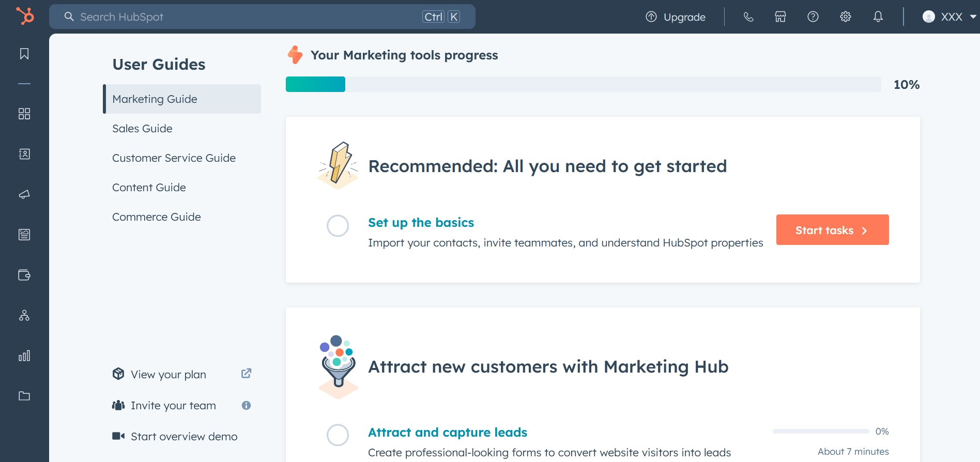Select the Content Guide tab

[x=182, y=187]
